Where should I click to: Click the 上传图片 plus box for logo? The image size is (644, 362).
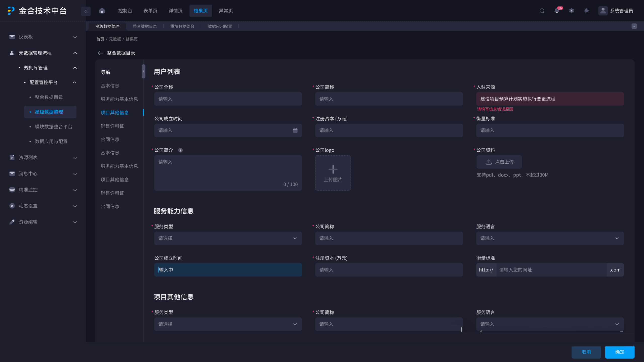click(x=333, y=173)
